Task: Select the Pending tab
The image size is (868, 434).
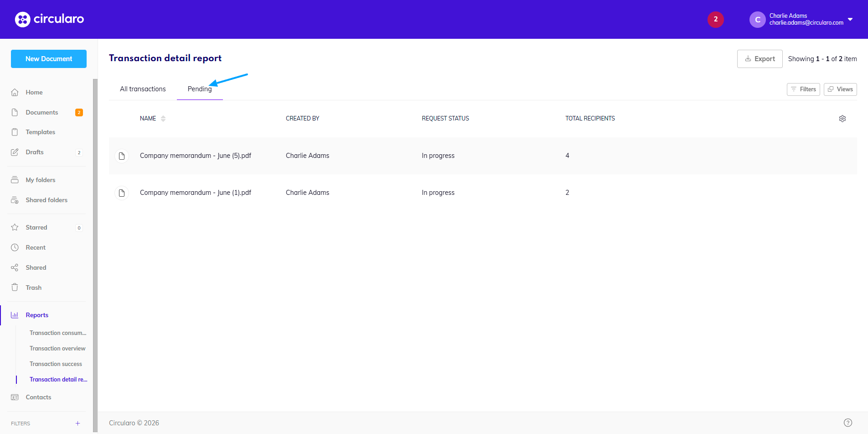Action: tap(200, 89)
